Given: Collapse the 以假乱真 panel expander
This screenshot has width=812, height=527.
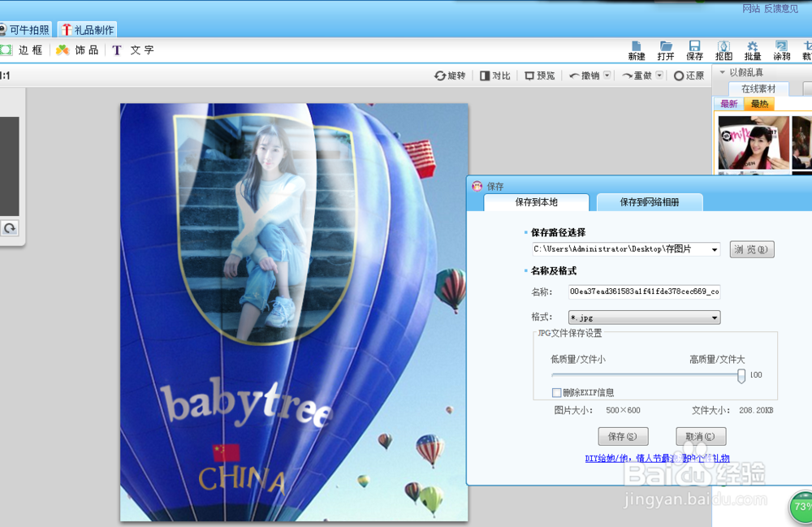Looking at the screenshot, I should click(723, 72).
